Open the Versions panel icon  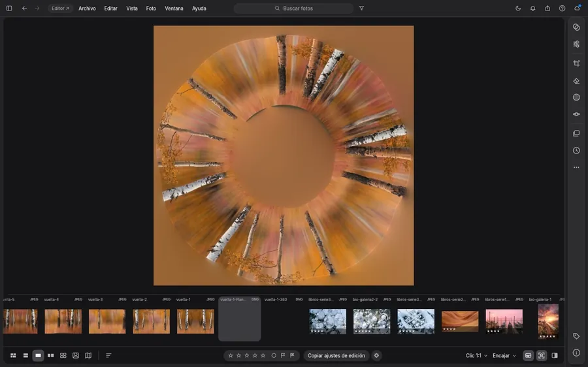pos(576,133)
